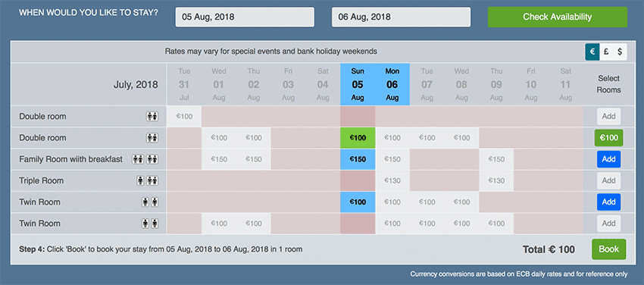Add the Family Room with breakfast
This screenshot has width=644, height=285.
[x=608, y=159]
